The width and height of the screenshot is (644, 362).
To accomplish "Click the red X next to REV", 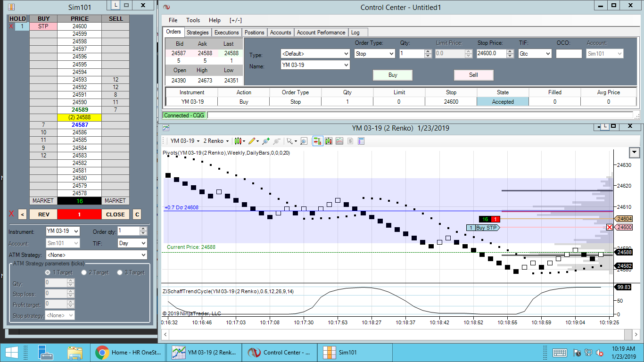I will (11, 214).
